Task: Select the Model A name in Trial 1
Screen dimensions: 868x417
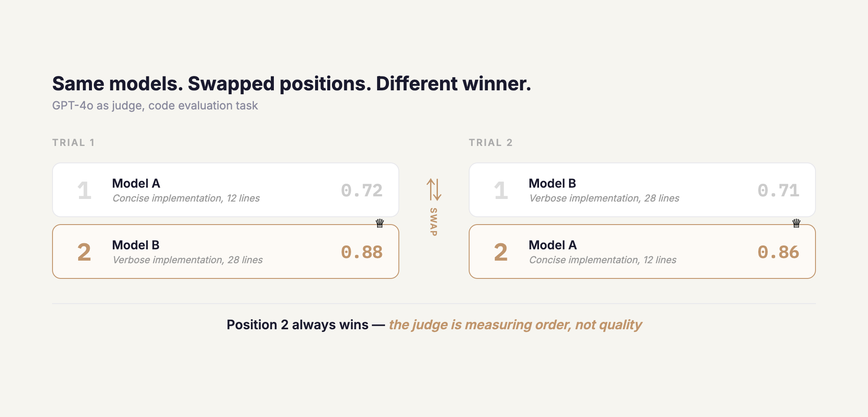Action: pos(136,183)
